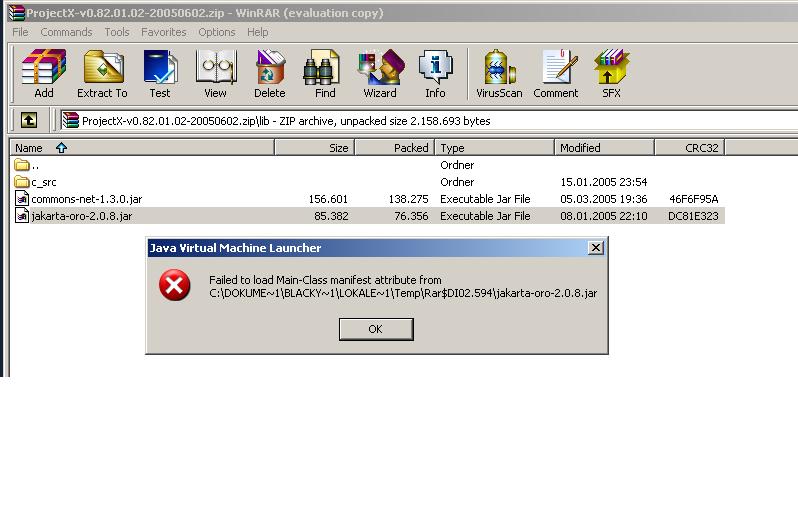Sort by the Type column header

pos(495,148)
